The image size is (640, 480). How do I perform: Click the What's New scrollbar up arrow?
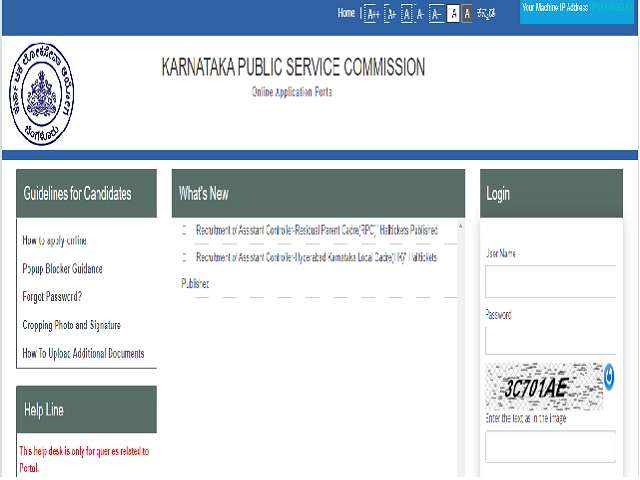click(461, 225)
